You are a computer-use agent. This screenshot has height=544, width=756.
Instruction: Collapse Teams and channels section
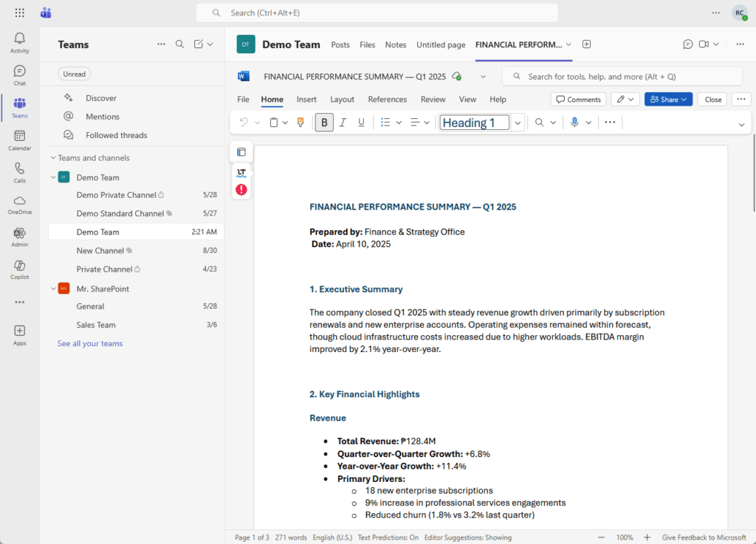tap(53, 157)
